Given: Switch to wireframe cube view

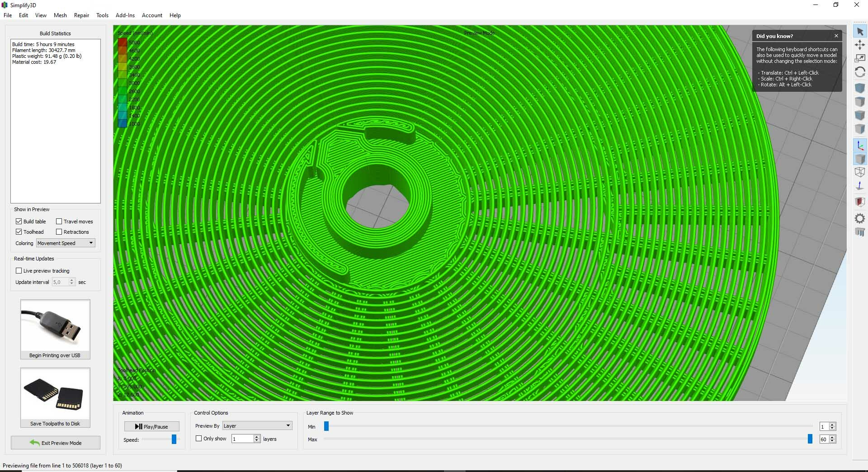Looking at the screenshot, I should [x=860, y=172].
